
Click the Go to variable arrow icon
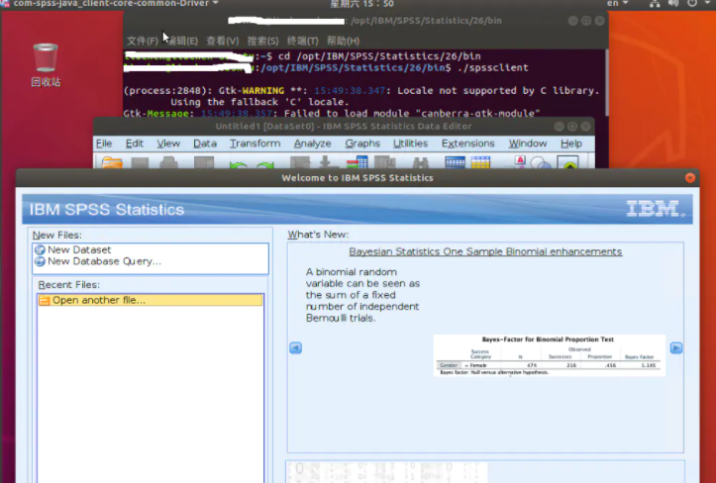click(326, 163)
